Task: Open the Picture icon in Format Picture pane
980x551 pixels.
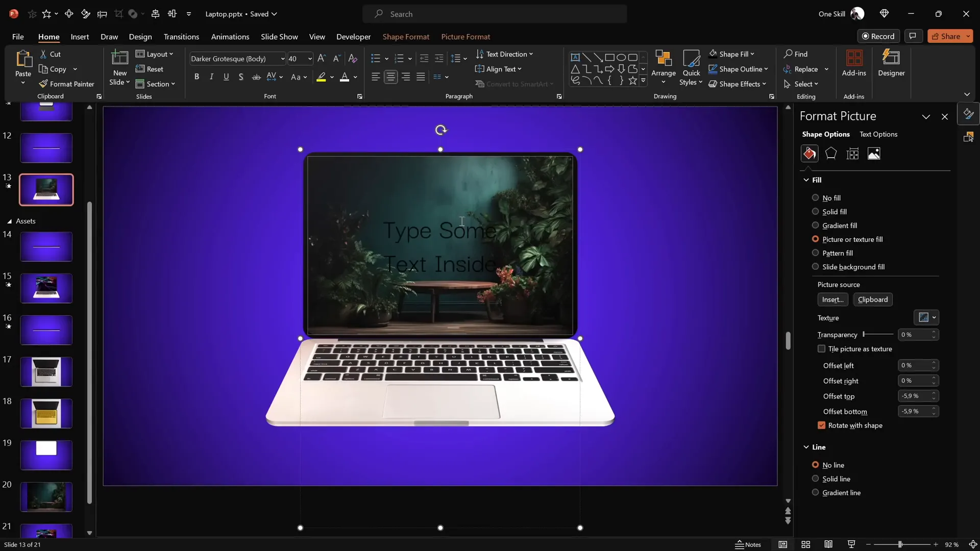Action: pyautogui.click(x=874, y=153)
